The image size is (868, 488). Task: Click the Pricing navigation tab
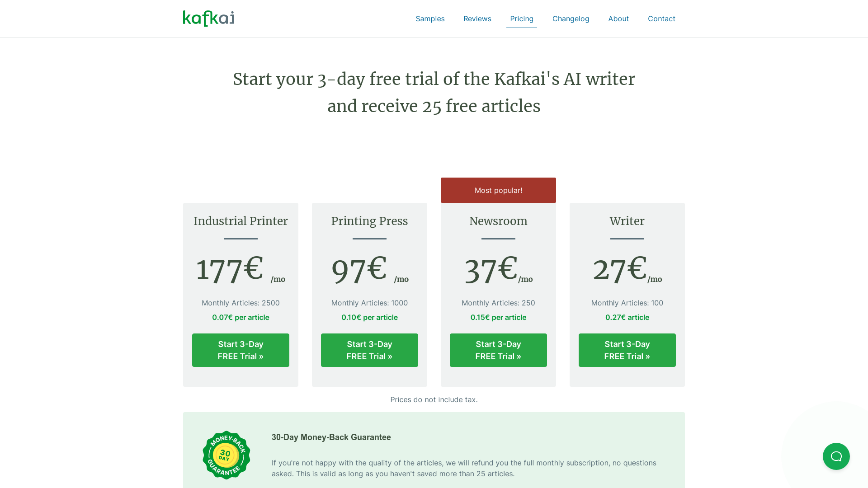(x=522, y=19)
